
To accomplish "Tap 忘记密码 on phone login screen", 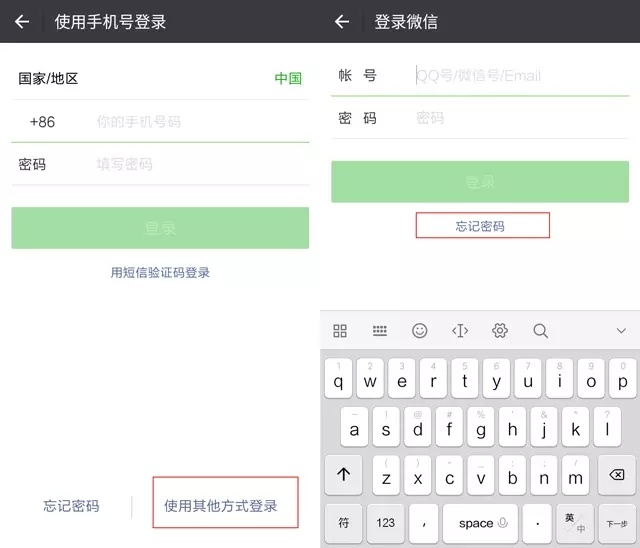I will point(71,506).
